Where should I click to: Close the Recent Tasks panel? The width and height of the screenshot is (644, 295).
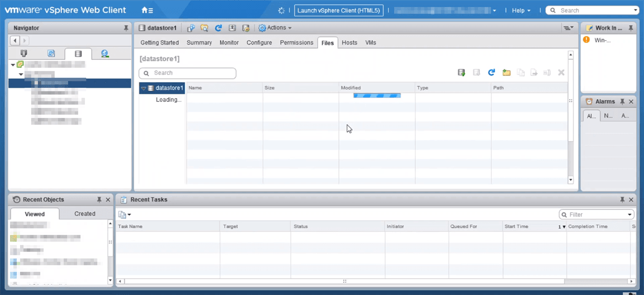(631, 199)
